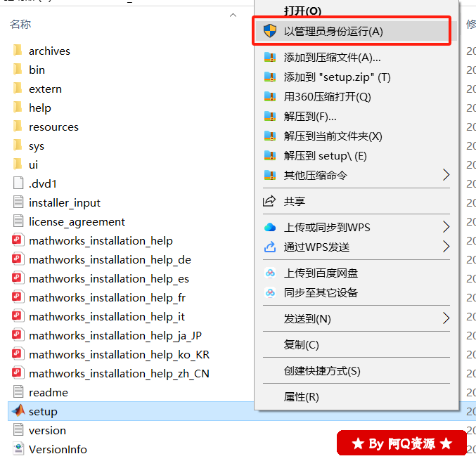Click the WPS cloud upload icon
Screen dimensions: 476x461
coord(270,227)
